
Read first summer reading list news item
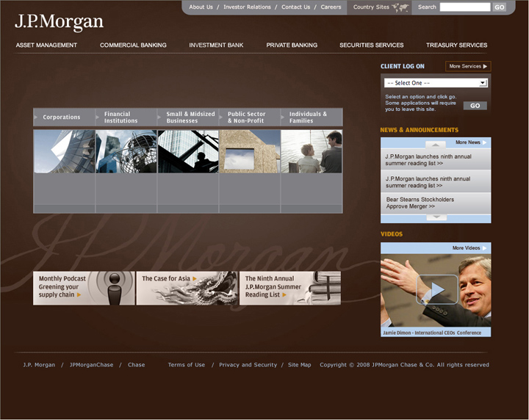[x=428, y=160]
